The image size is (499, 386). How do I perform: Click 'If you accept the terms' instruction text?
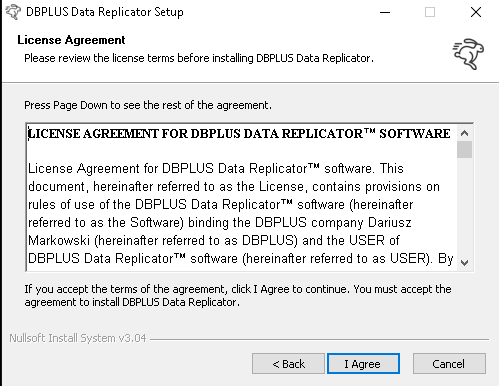click(238, 296)
